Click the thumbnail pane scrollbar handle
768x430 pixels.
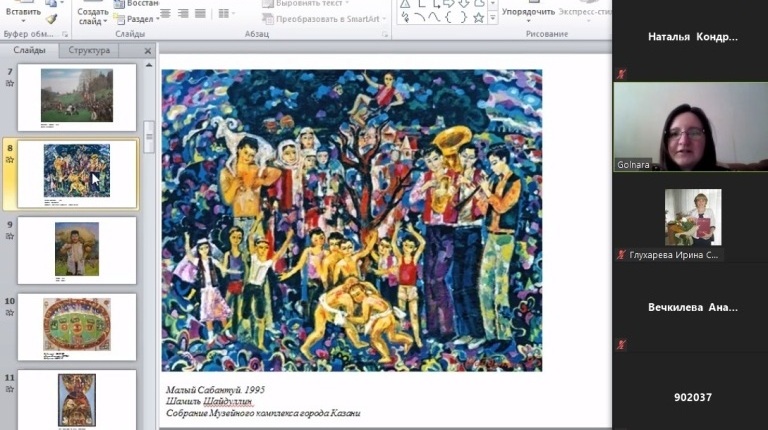(149, 137)
